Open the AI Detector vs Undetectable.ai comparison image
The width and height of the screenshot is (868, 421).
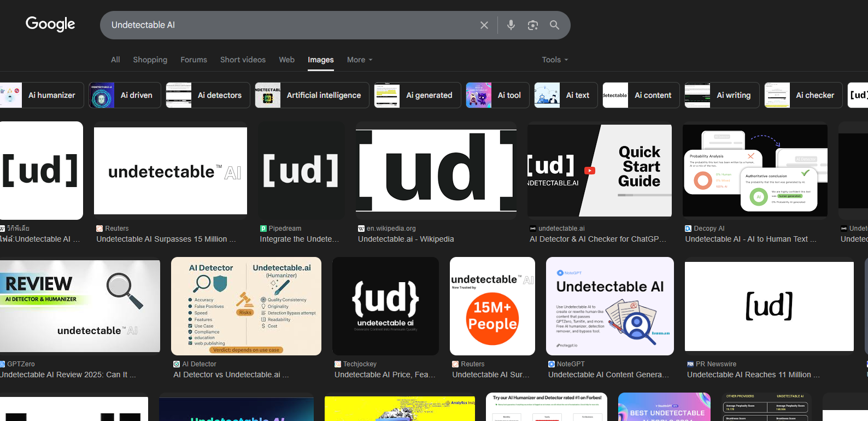[246, 306]
